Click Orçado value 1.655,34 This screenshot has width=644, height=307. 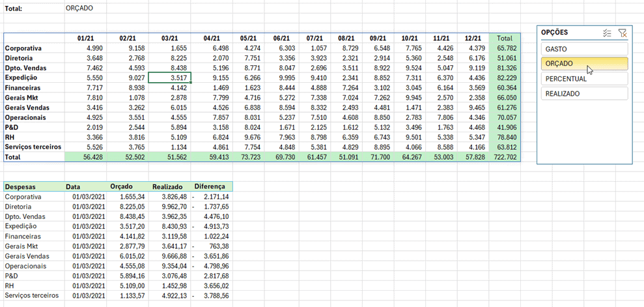(x=128, y=196)
